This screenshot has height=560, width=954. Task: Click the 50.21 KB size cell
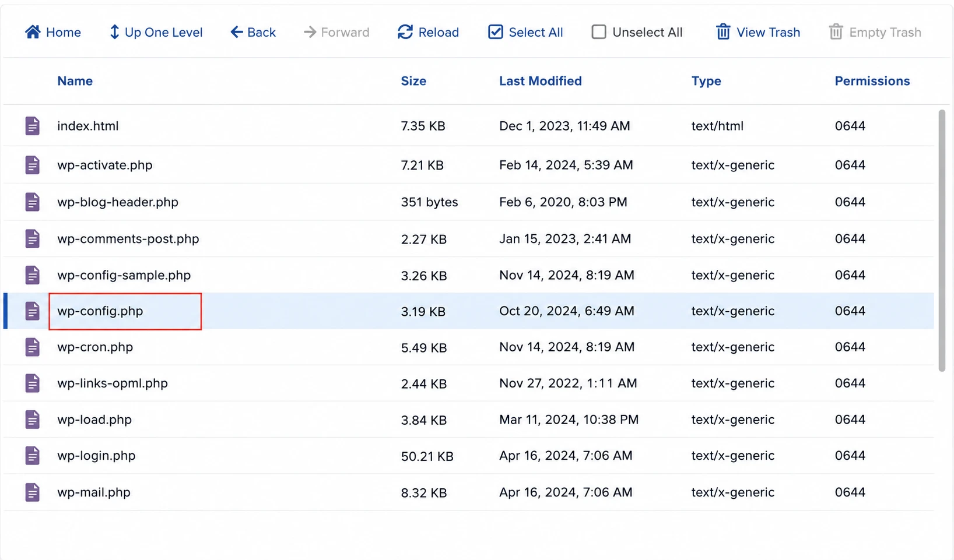(x=427, y=456)
